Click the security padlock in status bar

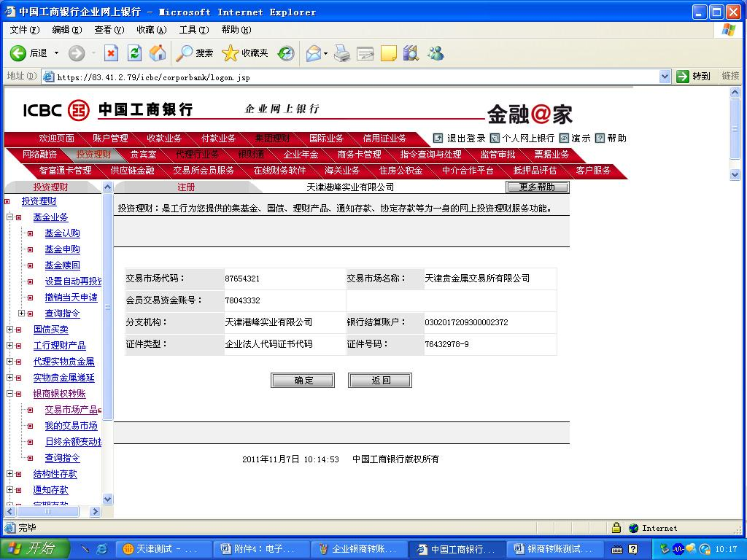[616, 528]
